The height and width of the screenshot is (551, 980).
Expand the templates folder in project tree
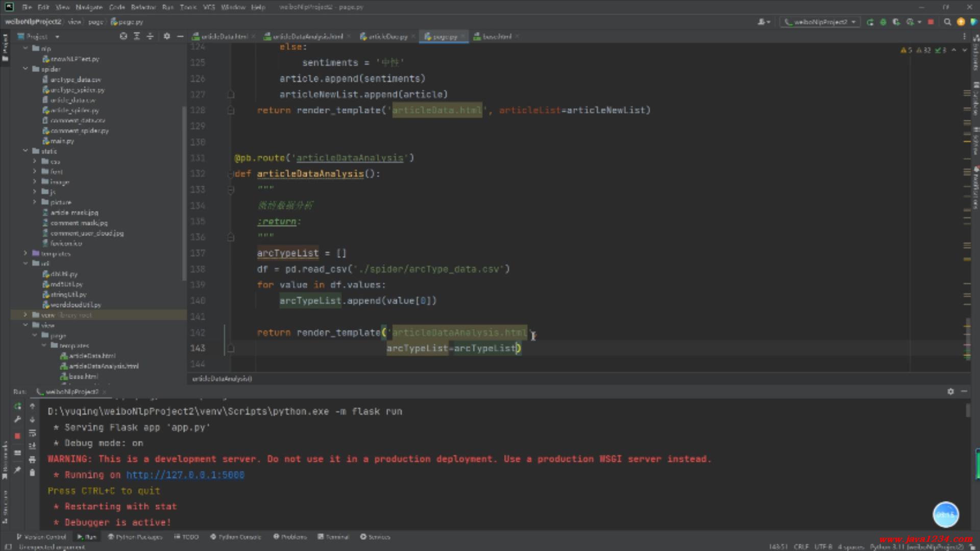coord(26,254)
